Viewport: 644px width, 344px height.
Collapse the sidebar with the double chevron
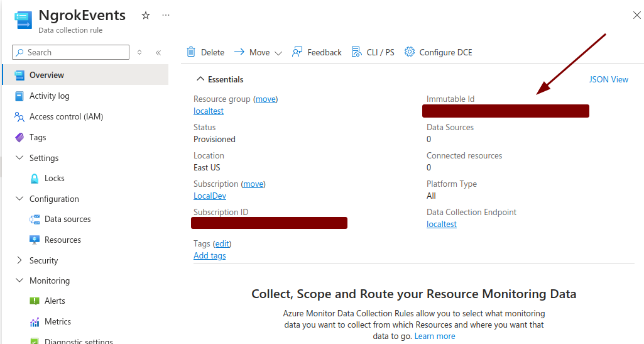(x=158, y=53)
